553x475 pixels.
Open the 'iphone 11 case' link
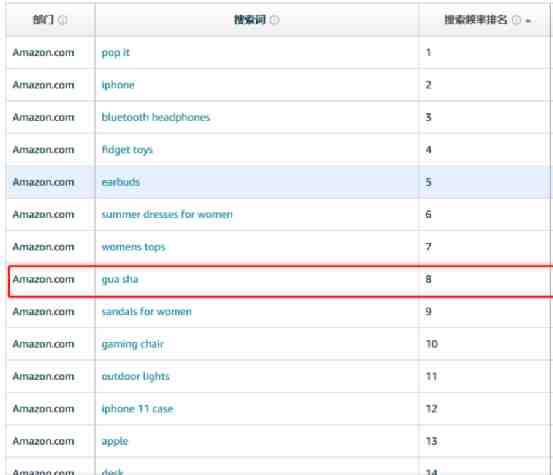click(138, 409)
